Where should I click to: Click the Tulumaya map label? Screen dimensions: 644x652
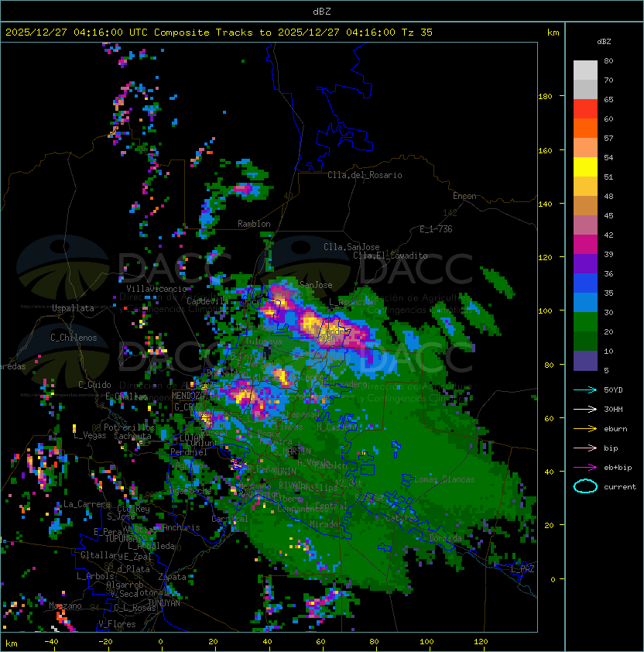[x=264, y=341]
